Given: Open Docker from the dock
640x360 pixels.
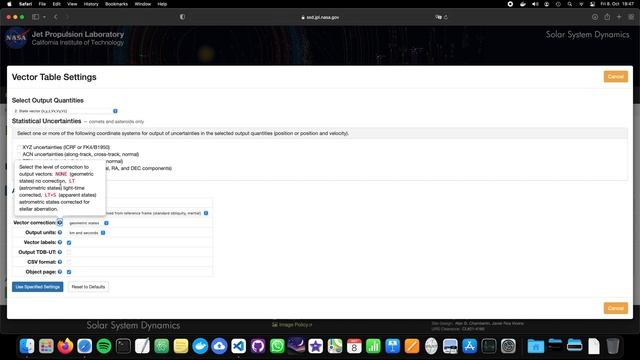Looking at the screenshot, I should (200, 346).
